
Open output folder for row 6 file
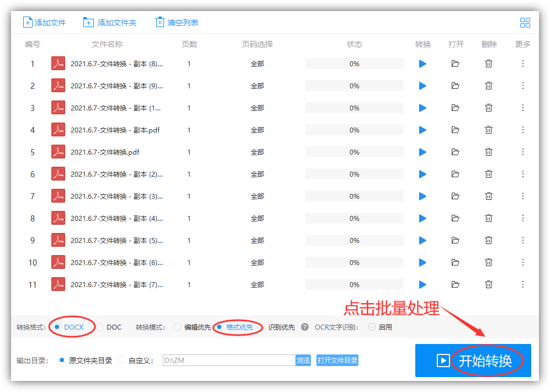[455, 174]
